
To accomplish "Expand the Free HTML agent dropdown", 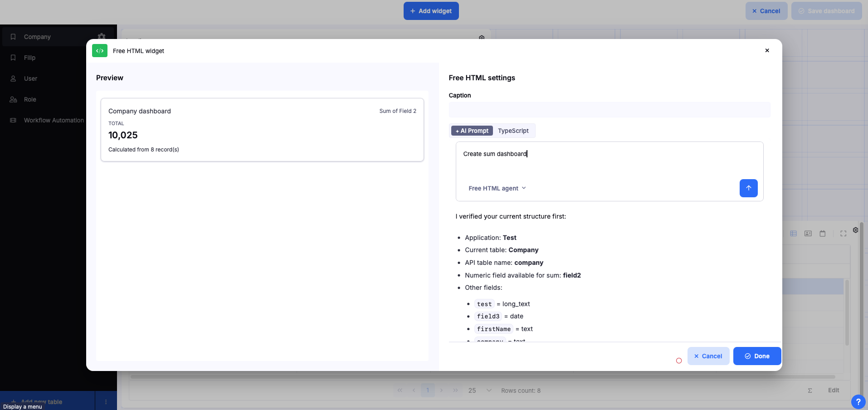I will 497,188.
